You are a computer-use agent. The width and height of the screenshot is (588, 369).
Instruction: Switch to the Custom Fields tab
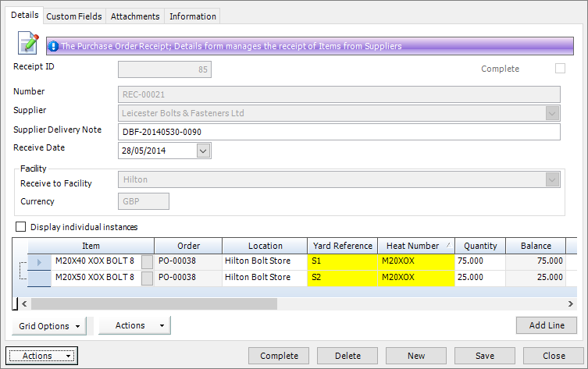[75, 16]
